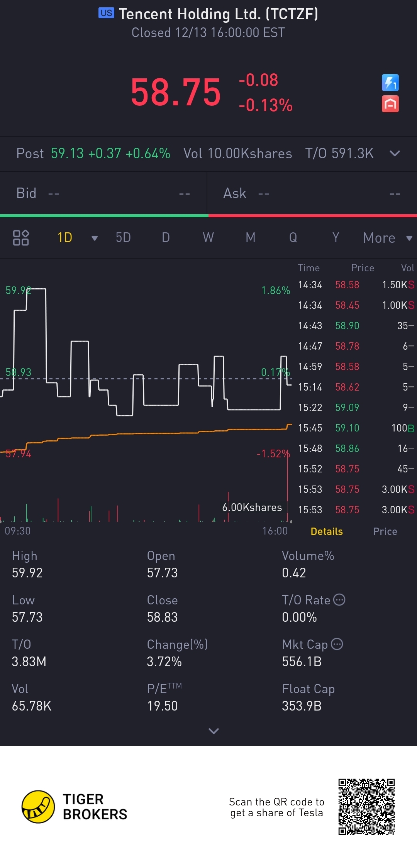Select the 14:47 trade at 58.78
The width and height of the screenshot is (417, 868).
356,346
